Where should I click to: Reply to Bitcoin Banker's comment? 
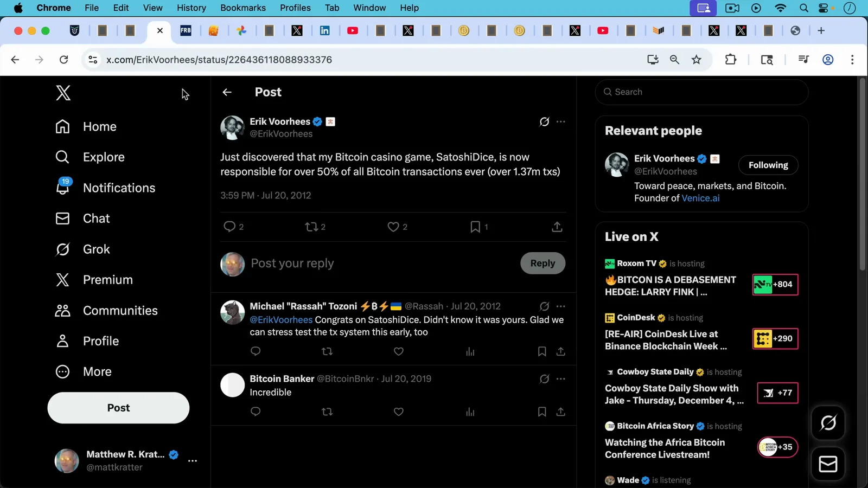tap(256, 412)
